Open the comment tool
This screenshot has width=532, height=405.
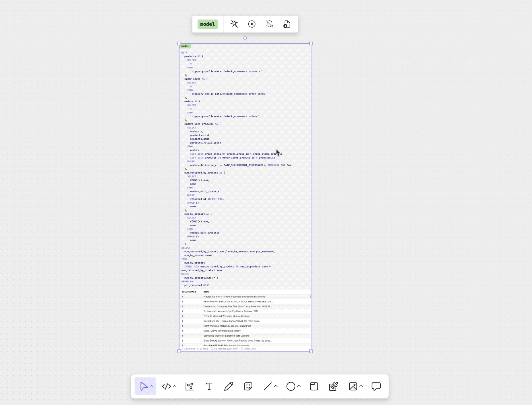[376, 386]
